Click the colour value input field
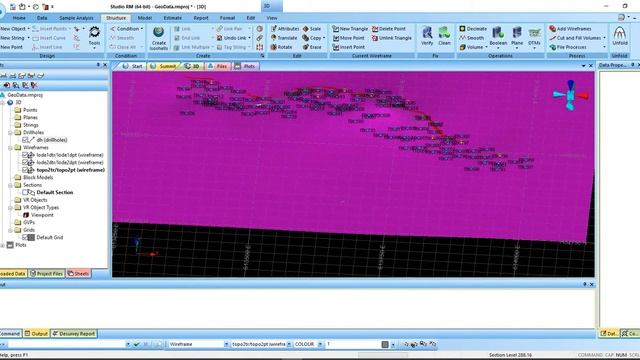640x360 pixels. 352,344
